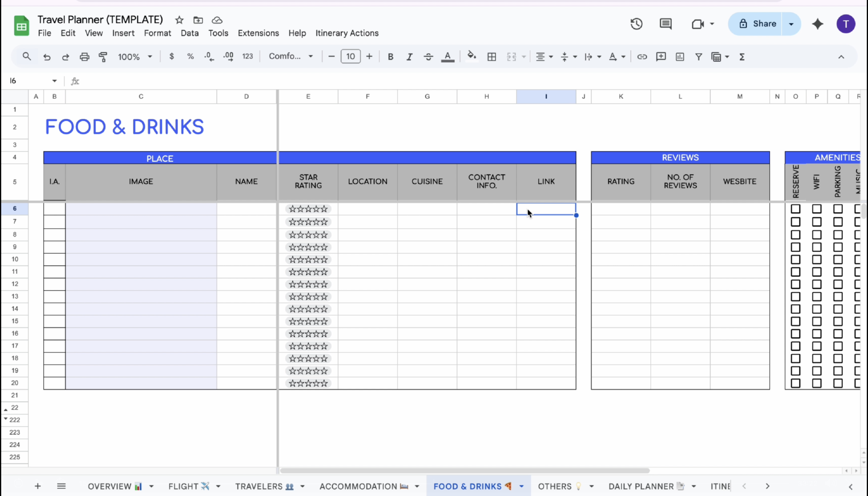Check WIFI checkbox in row 7
Viewport: 868px width, 496px height.
[816, 222]
